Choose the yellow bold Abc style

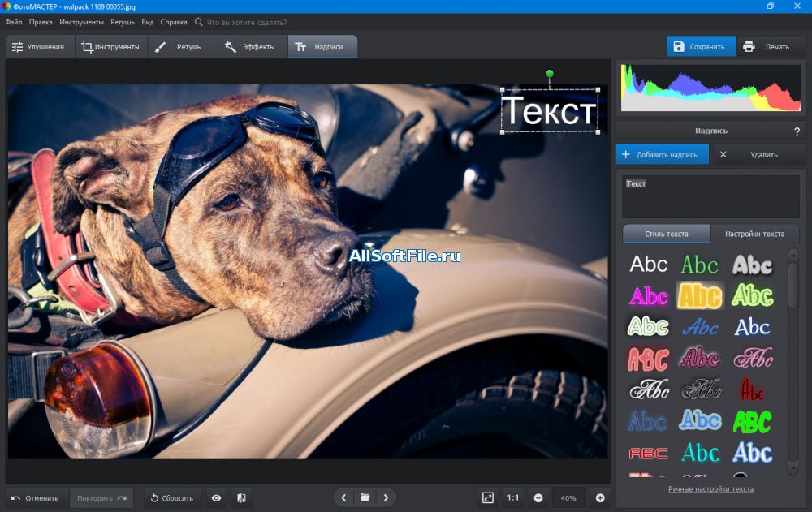[700, 296]
